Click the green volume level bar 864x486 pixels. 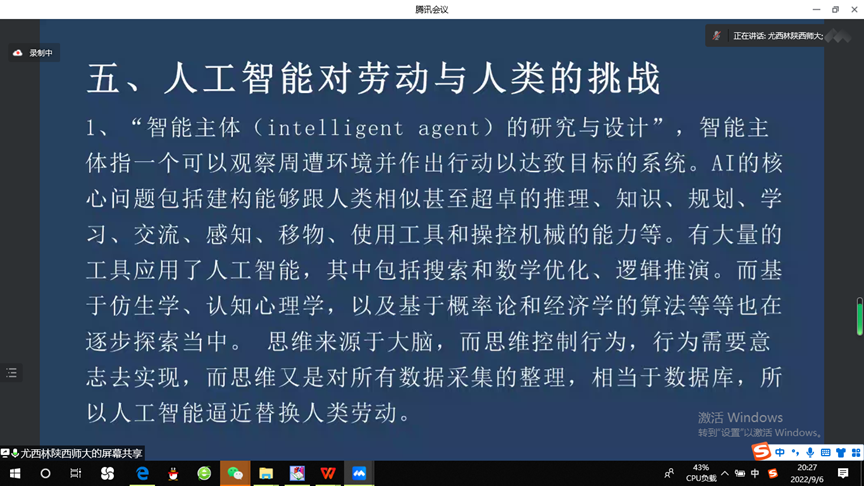[x=859, y=318]
